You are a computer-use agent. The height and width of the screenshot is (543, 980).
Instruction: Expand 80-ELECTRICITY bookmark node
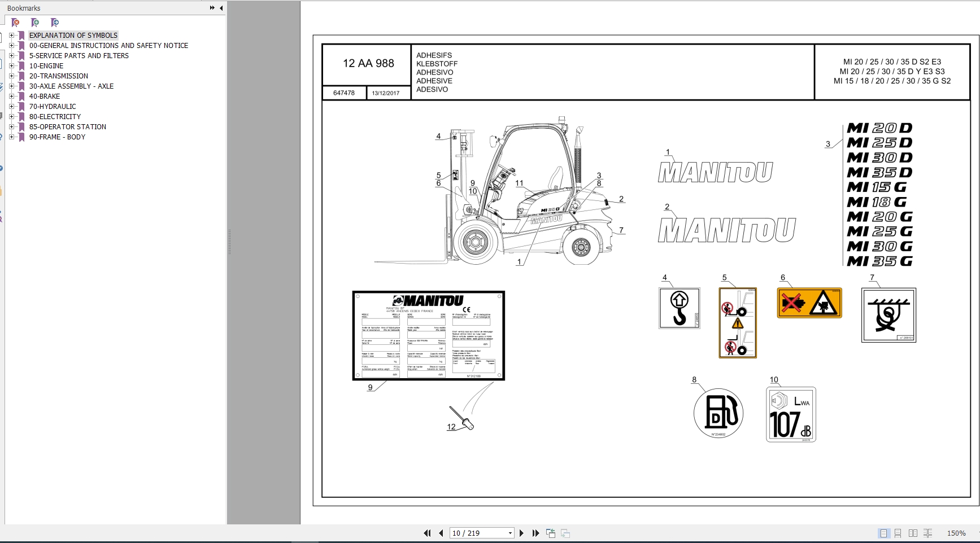[12, 116]
